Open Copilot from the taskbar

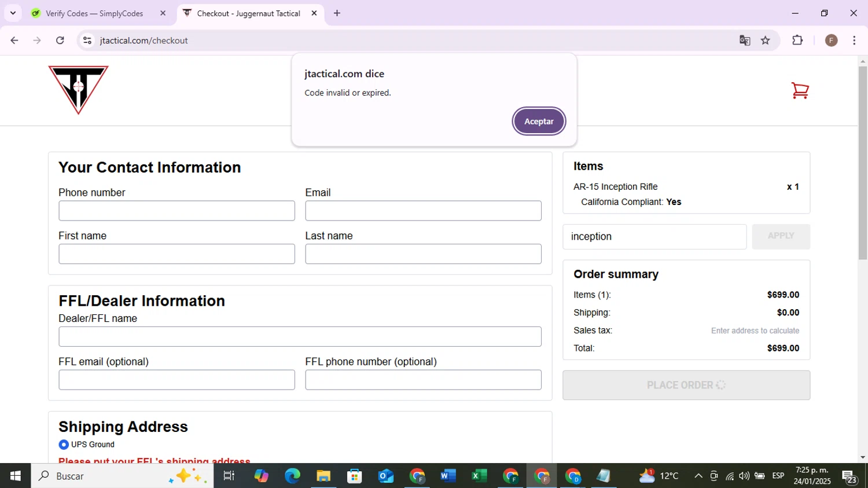261,476
